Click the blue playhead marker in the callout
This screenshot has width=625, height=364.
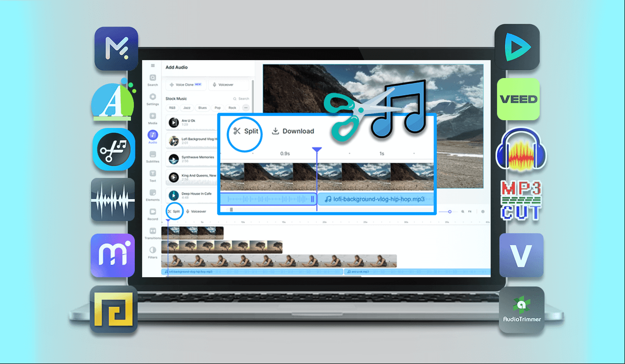(317, 151)
